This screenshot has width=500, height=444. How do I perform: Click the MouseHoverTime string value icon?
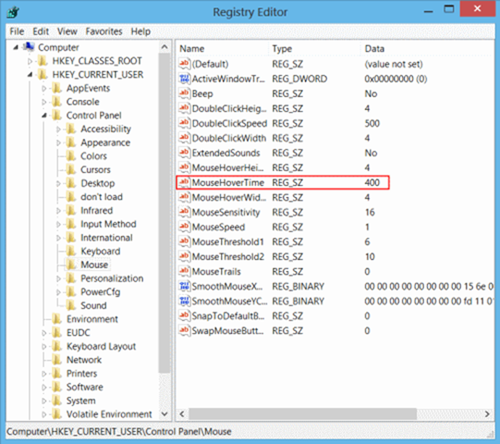(x=184, y=182)
